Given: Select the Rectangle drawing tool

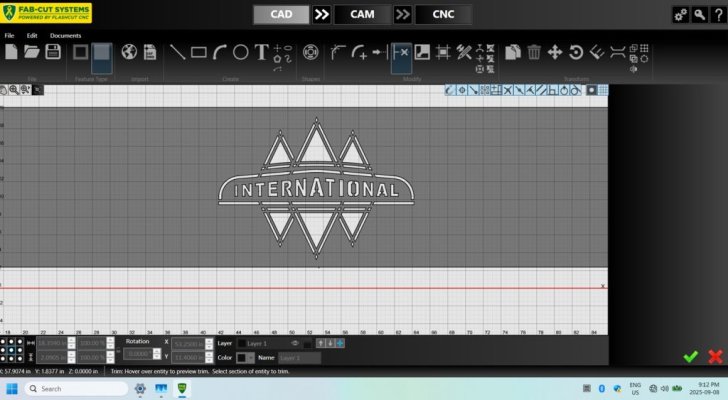Looking at the screenshot, I should [199, 52].
